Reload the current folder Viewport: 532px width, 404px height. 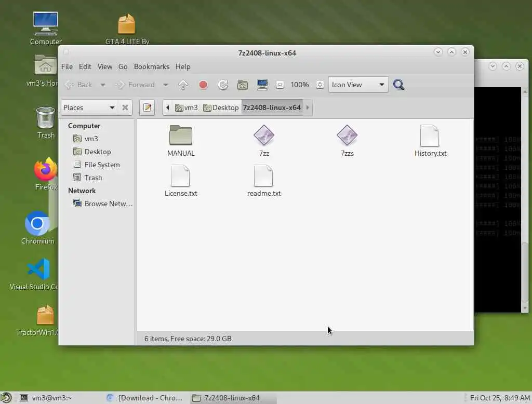click(x=223, y=85)
